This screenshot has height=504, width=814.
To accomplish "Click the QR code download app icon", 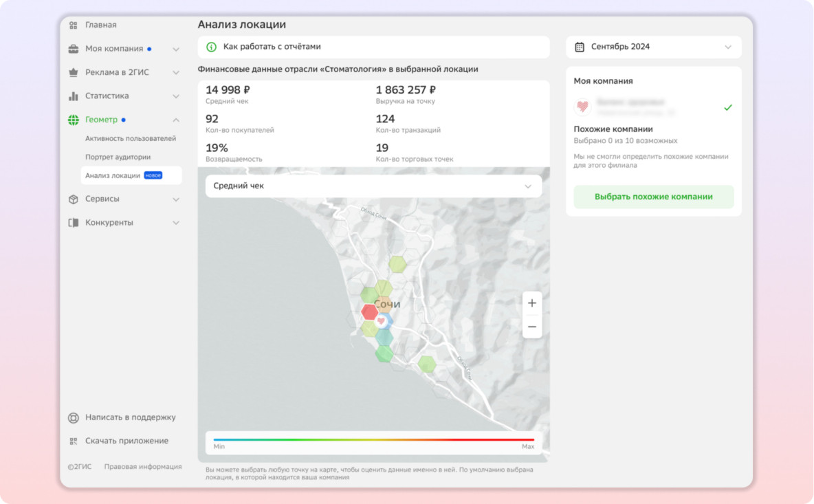I will click(x=74, y=441).
